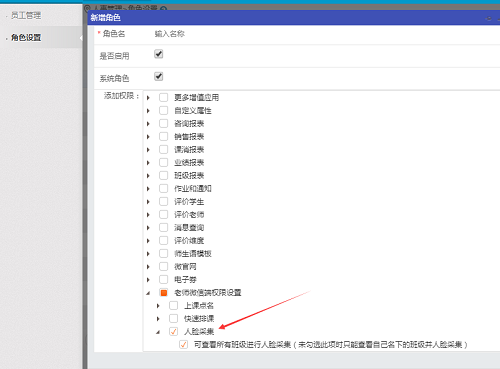Check the 师生语模板 permission box
The height and width of the screenshot is (369, 500).
[163, 253]
